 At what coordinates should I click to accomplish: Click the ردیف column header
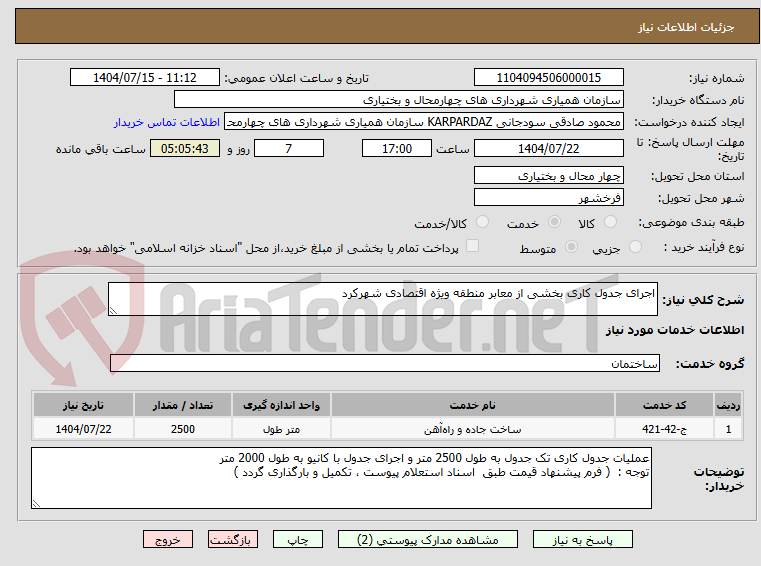pos(728,405)
